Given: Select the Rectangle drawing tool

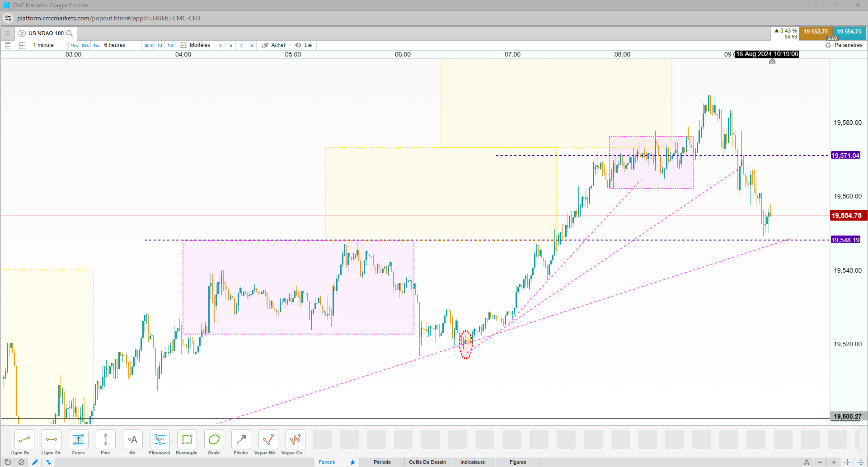Looking at the screenshot, I should coord(187,439).
